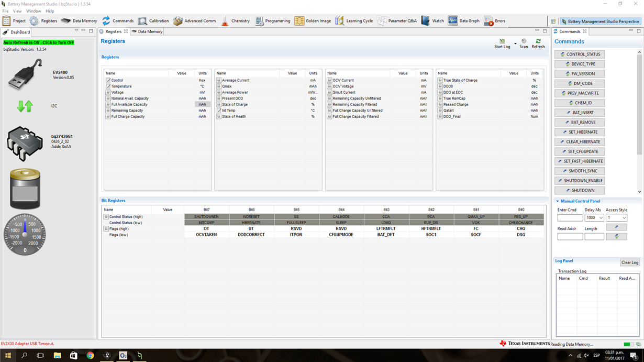
Task: Select the Registers tab
Action: pyautogui.click(x=113, y=31)
